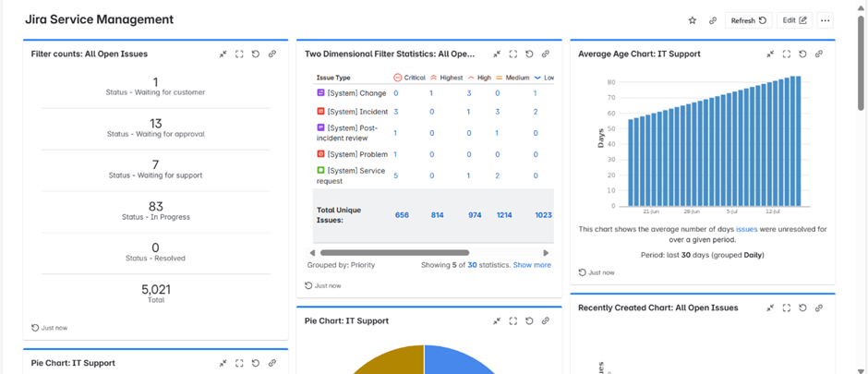Refresh Two Dimensional Filter Statistics gadget

tap(529, 54)
